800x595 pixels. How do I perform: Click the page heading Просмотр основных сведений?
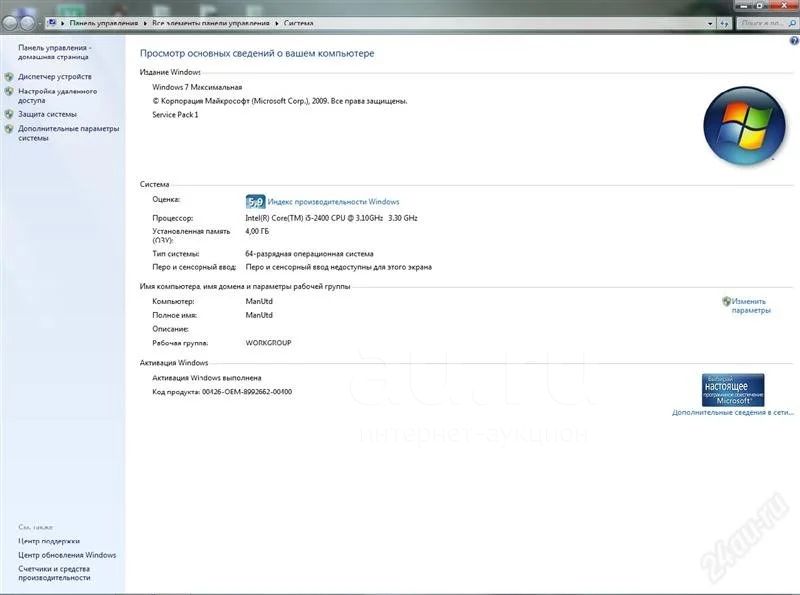tap(257, 53)
